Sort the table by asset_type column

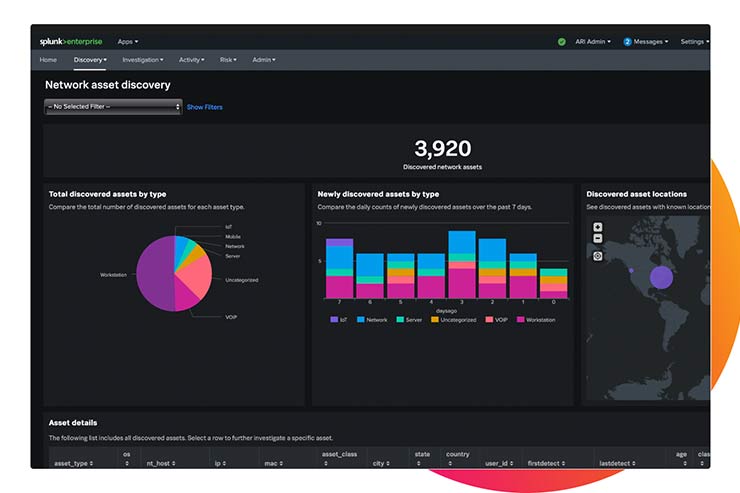[72, 464]
